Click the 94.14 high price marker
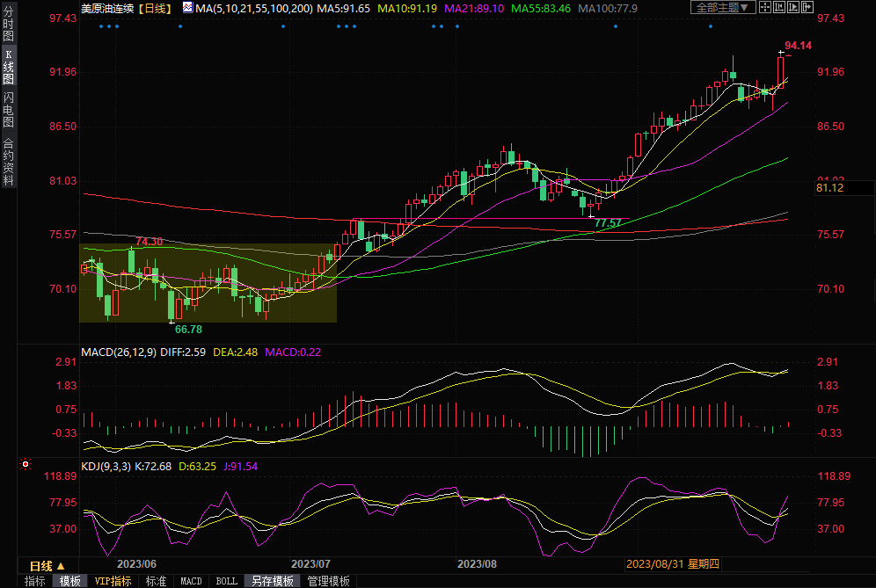Image resolution: width=876 pixels, height=588 pixels. [797, 45]
